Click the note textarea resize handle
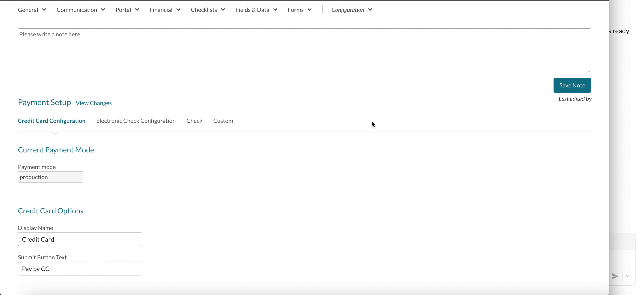The height and width of the screenshot is (295, 644). pyautogui.click(x=588, y=71)
